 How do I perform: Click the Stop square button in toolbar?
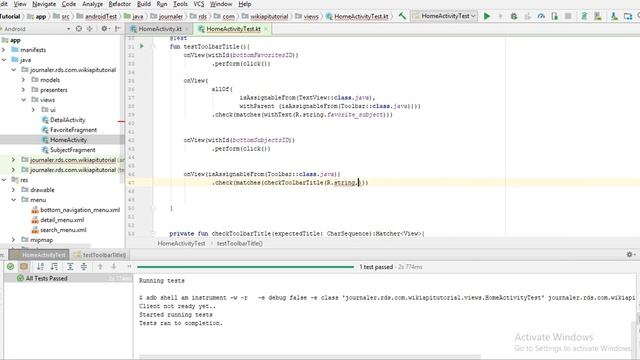click(x=568, y=16)
